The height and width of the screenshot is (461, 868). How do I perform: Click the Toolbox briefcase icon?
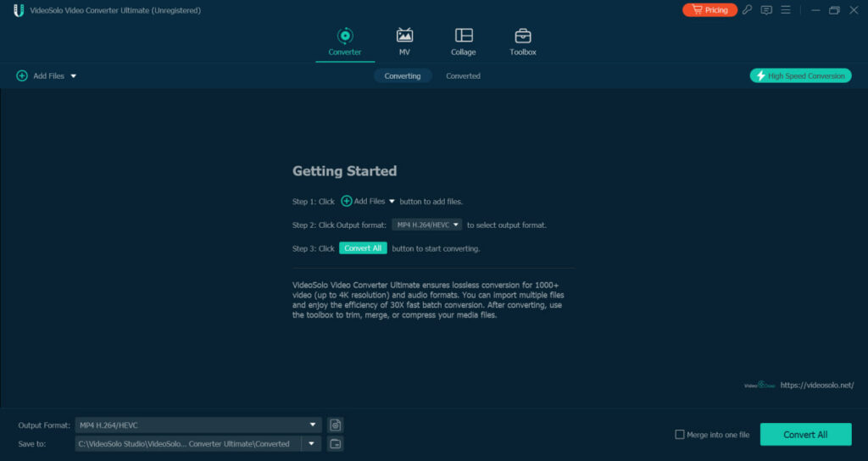click(522, 36)
